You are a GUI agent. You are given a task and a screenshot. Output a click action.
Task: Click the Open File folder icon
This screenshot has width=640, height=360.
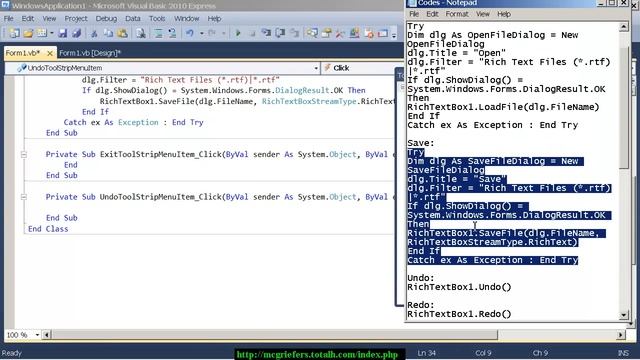(x=28, y=33)
